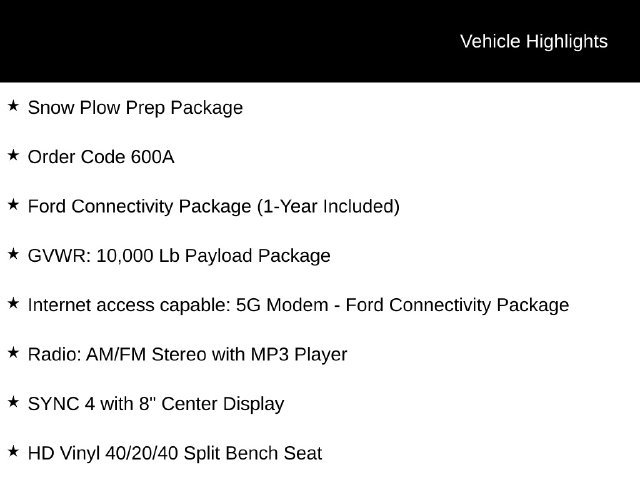Click the star bullet before SYNC 4 line
This screenshot has height=480, width=640.
click(x=13, y=402)
